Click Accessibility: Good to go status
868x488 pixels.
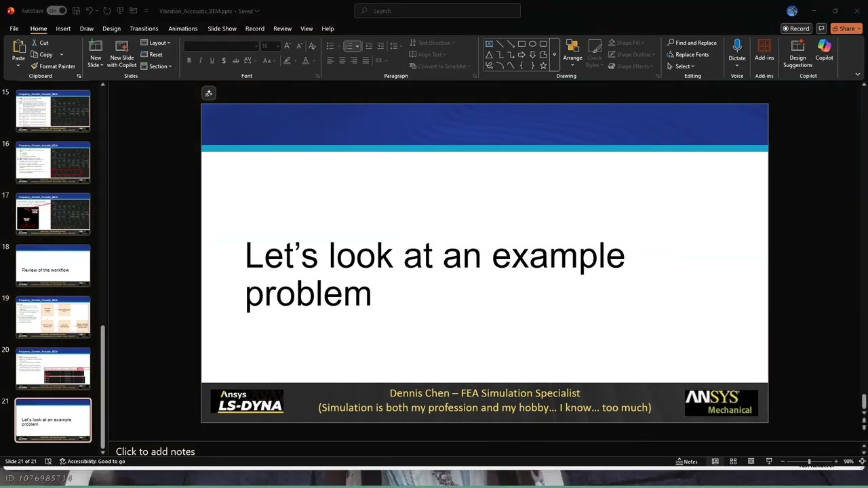(x=92, y=462)
